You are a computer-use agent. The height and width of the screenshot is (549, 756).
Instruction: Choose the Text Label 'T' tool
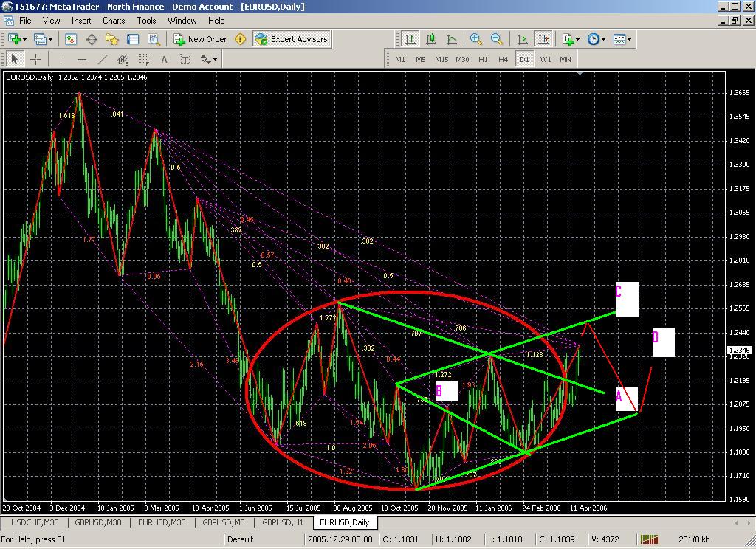click(185, 59)
